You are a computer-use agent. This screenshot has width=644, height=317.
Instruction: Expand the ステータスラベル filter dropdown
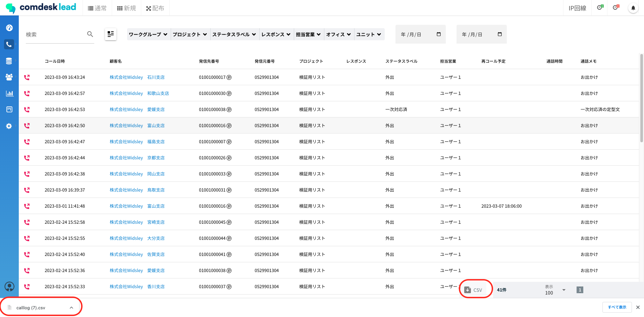pyautogui.click(x=234, y=34)
